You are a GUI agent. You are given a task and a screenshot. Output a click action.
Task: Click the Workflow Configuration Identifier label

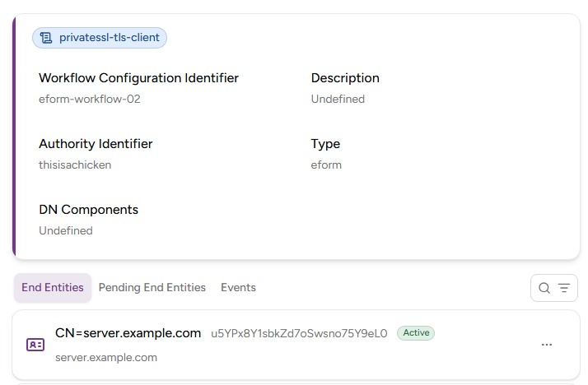[x=138, y=78]
